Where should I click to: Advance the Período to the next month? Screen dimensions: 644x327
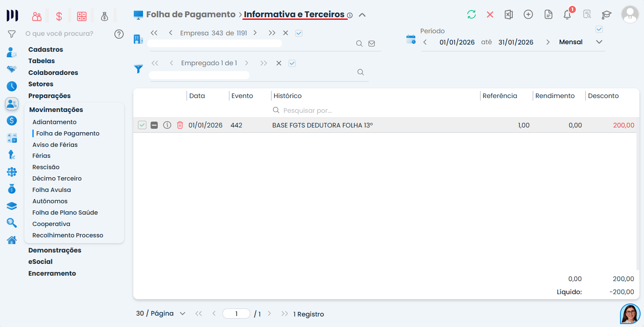[x=548, y=42]
